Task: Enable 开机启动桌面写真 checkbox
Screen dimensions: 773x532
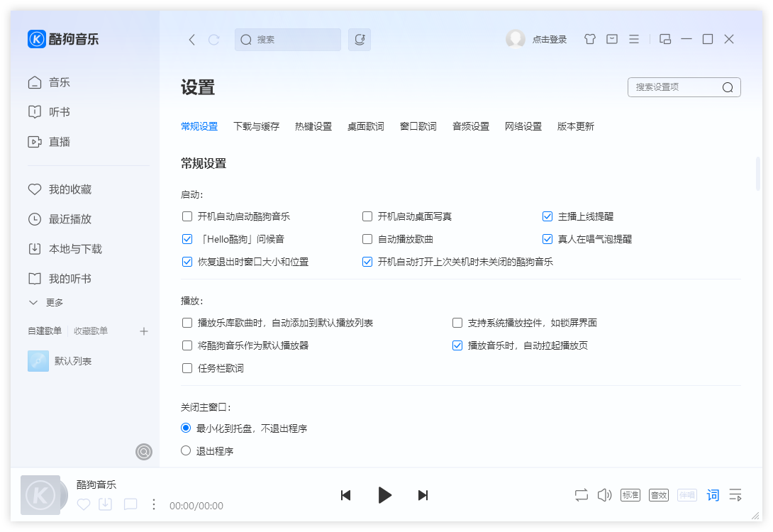Action: (x=367, y=216)
